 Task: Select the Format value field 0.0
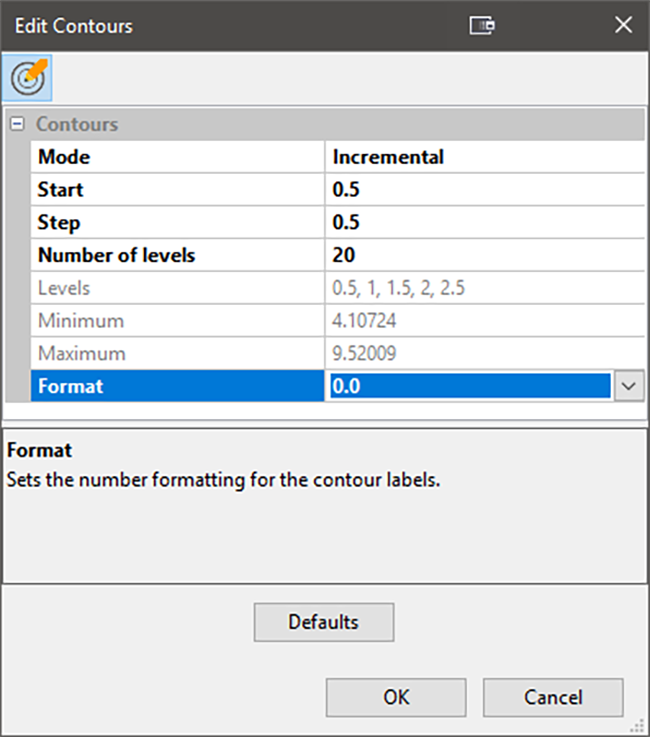[x=468, y=386]
